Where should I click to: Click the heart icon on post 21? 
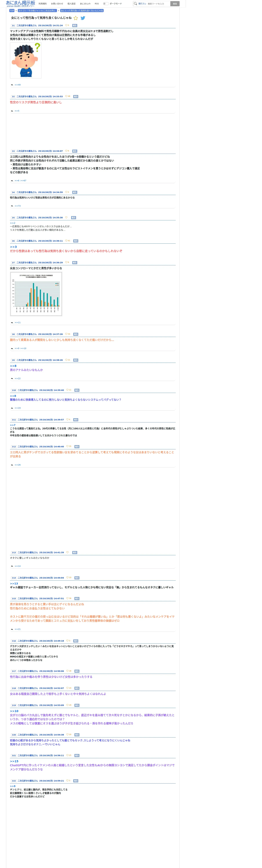(x=67, y=755)
